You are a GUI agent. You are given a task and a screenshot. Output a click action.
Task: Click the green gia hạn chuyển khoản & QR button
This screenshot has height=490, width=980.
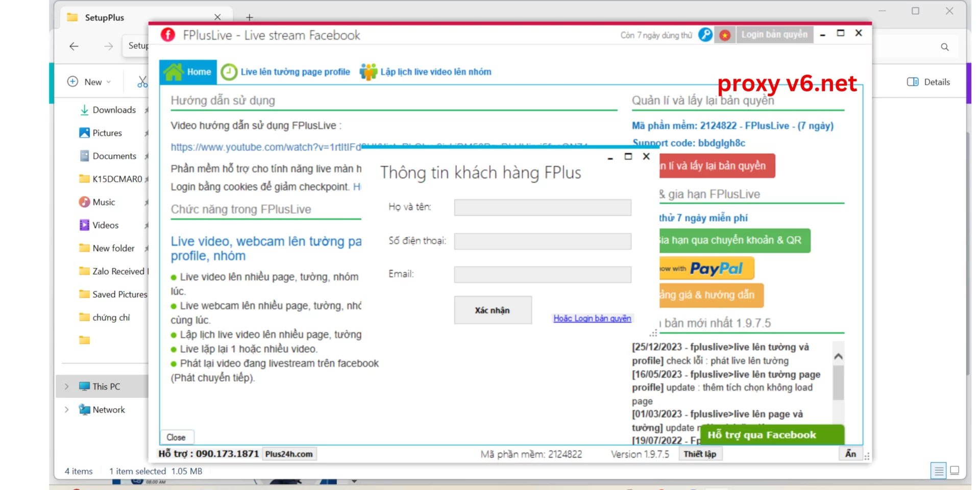[x=734, y=240]
